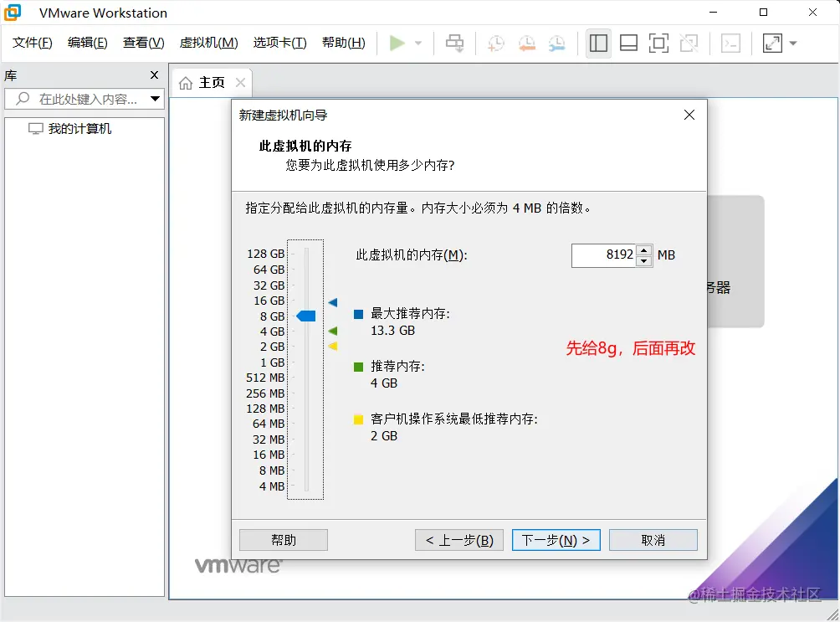This screenshot has height=622, width=840.
Task: Toggle the thumbnail bar icon
Action: click(x=628, y=43)
